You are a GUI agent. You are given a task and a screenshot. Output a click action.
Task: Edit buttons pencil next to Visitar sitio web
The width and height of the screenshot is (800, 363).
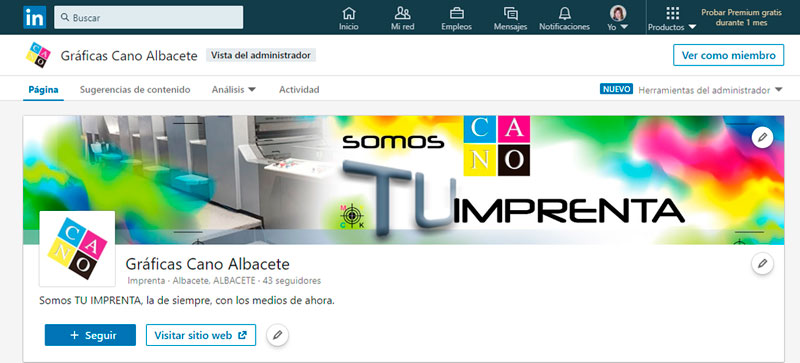point(278,335)
